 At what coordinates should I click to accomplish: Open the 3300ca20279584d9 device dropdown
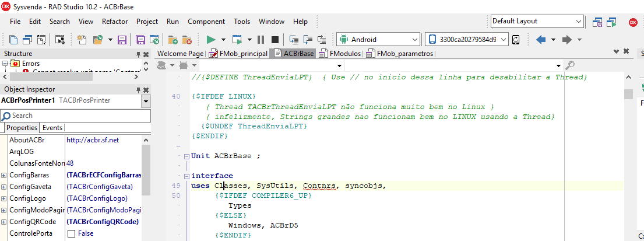tap(504, 40)
